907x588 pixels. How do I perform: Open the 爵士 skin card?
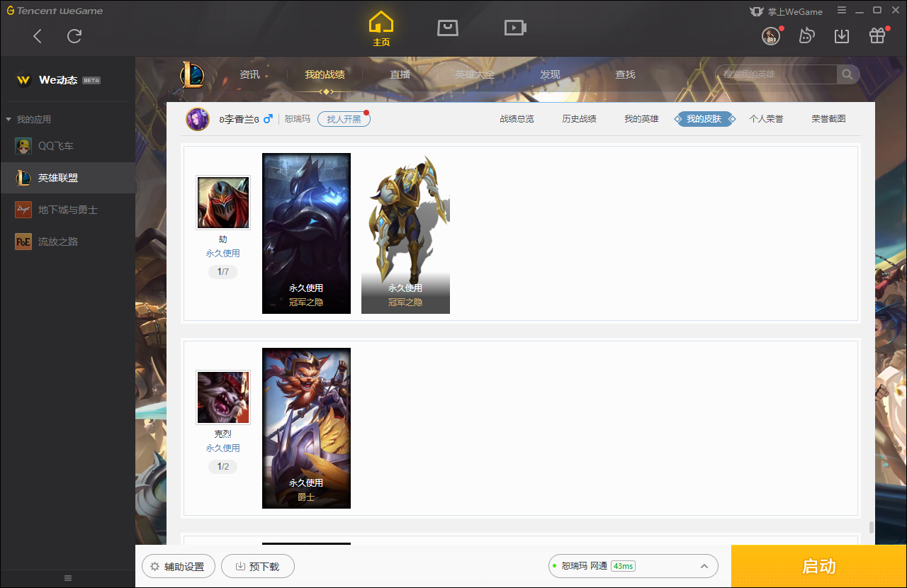coord(306,428)
